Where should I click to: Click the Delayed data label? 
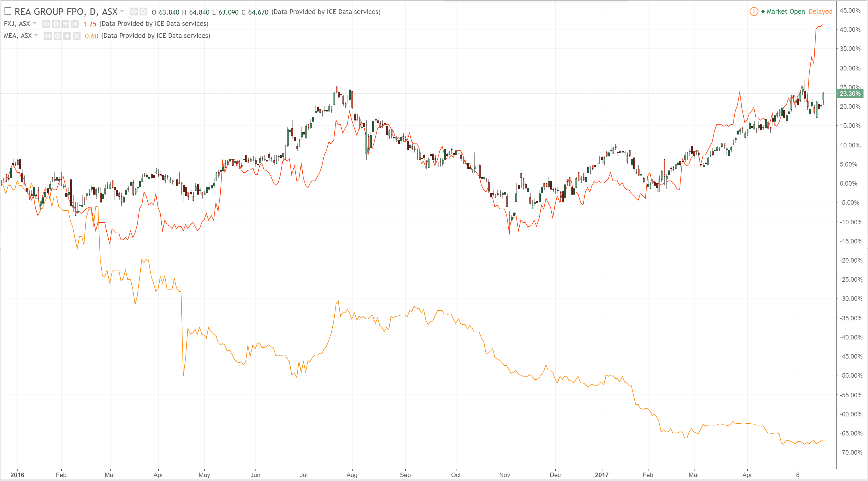[820, 12]
